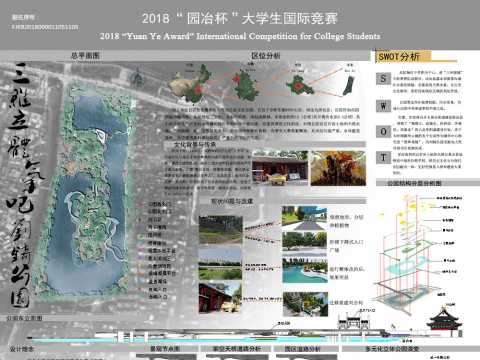Open the golden-orange painting image
The height and width of the screenshot is (360, 480).
(x=338, y=168)
